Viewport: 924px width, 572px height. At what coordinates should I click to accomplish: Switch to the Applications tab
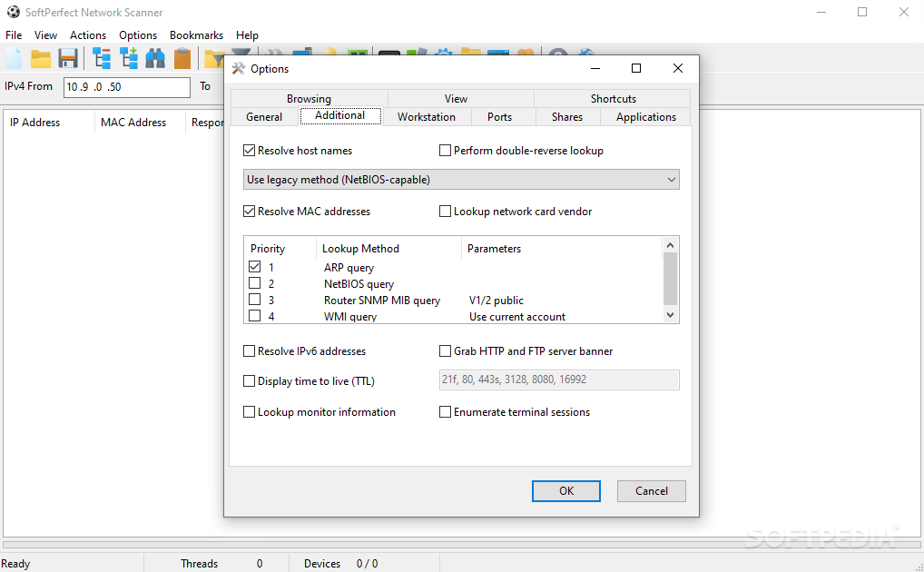646,117
